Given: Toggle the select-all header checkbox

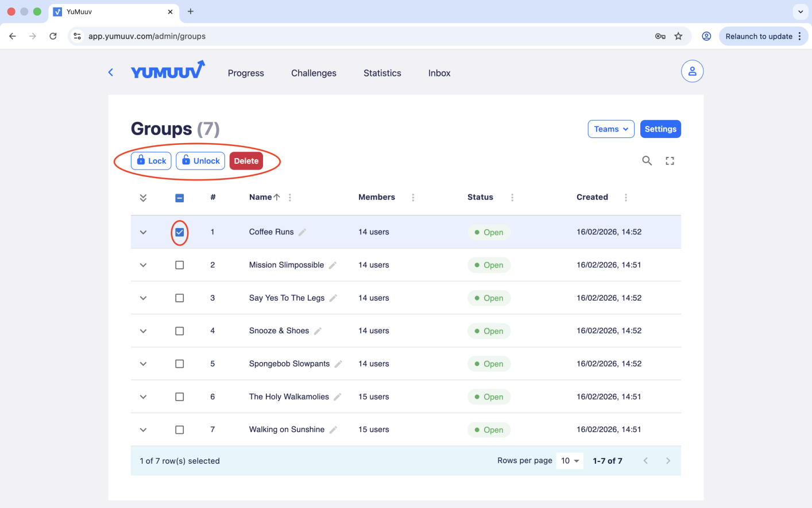Looking at the screenshot, I should (180, 198).
